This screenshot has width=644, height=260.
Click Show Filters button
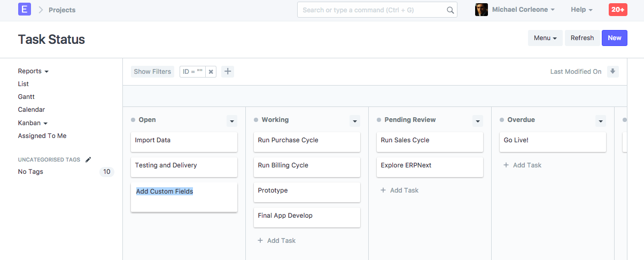[x=152, y=72]
